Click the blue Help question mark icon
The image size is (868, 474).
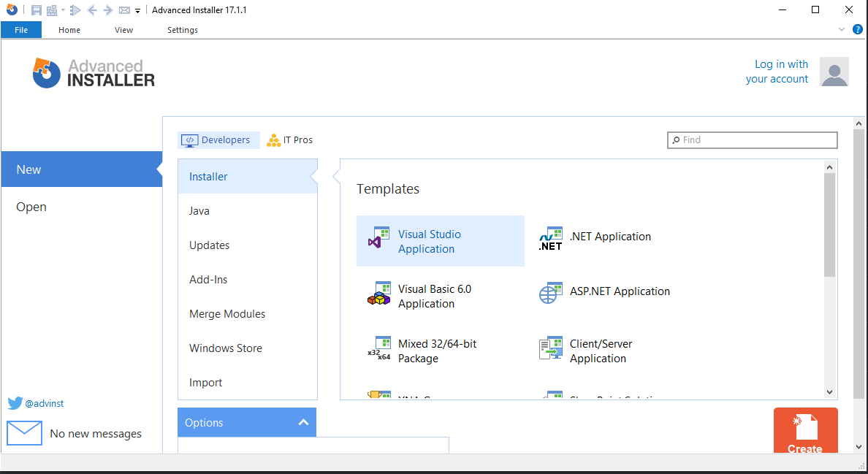click(x=858, y=29)
